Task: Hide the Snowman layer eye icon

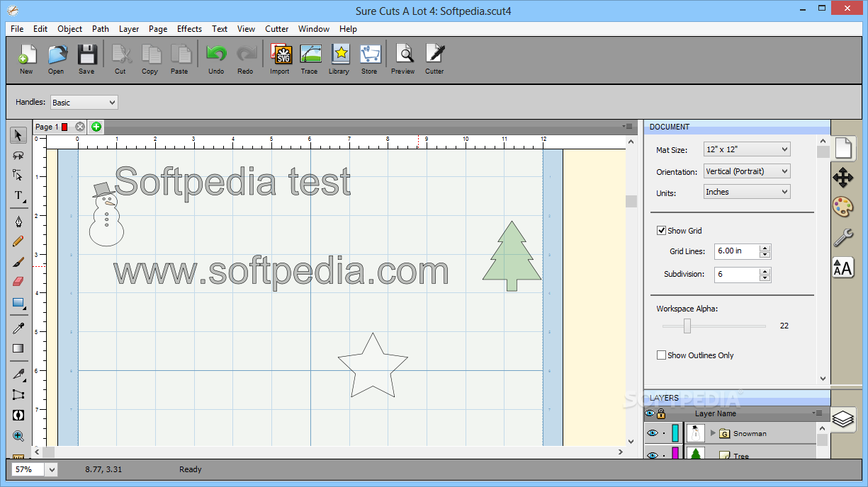Action: [653, 433]
